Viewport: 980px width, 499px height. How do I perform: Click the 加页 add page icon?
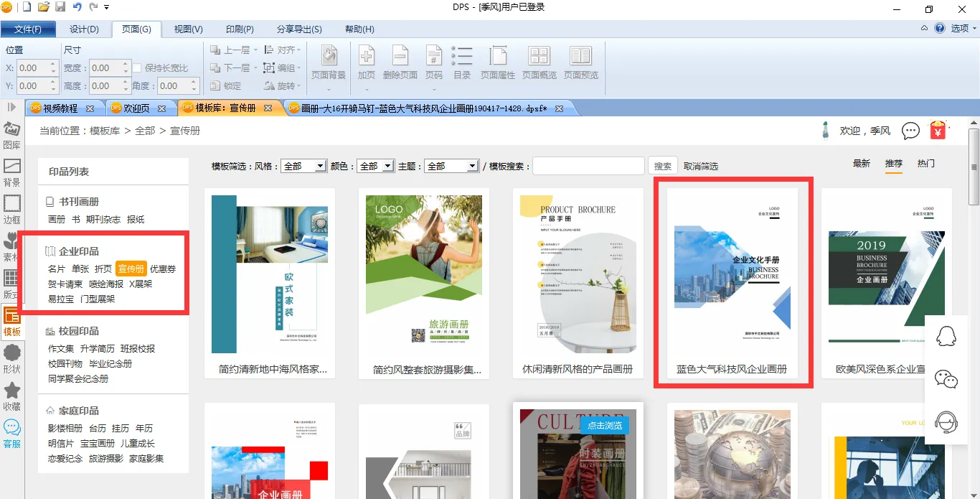point(367,62)
